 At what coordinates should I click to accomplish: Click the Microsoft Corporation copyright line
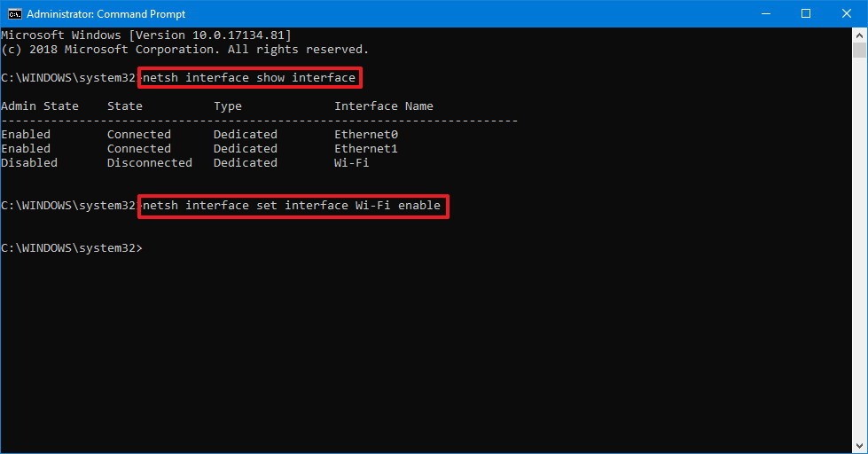click(184, 50)
